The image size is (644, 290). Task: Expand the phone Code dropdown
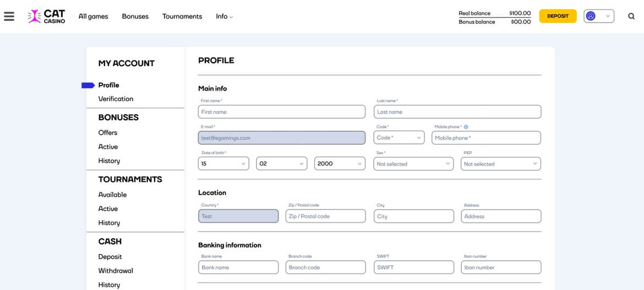pyautogui.click(x=399, y=138)
